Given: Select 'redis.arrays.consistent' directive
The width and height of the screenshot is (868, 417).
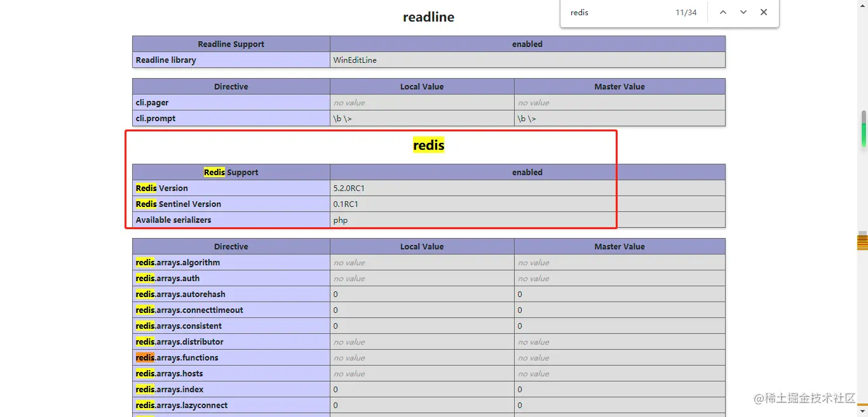Looking at the screenshot, I should pos(231,326).
